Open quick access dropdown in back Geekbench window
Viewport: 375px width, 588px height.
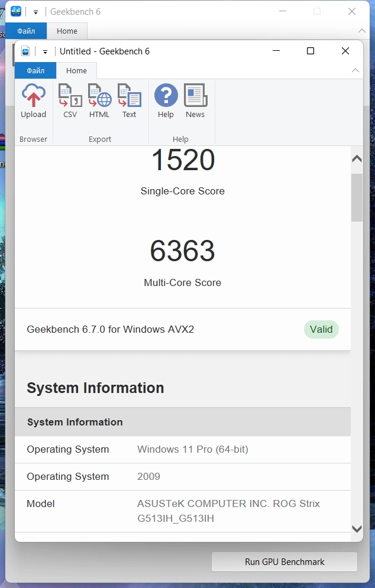pos(35,12)
